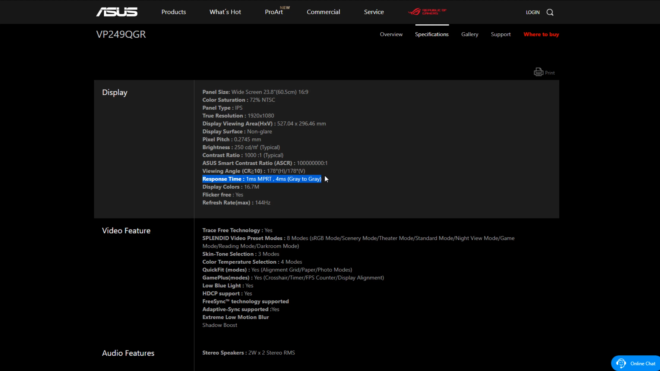This screenshot has width=660, height=371.
Task: Click the Adaptive-Sync supported line
Action: [x=240, y=309]
